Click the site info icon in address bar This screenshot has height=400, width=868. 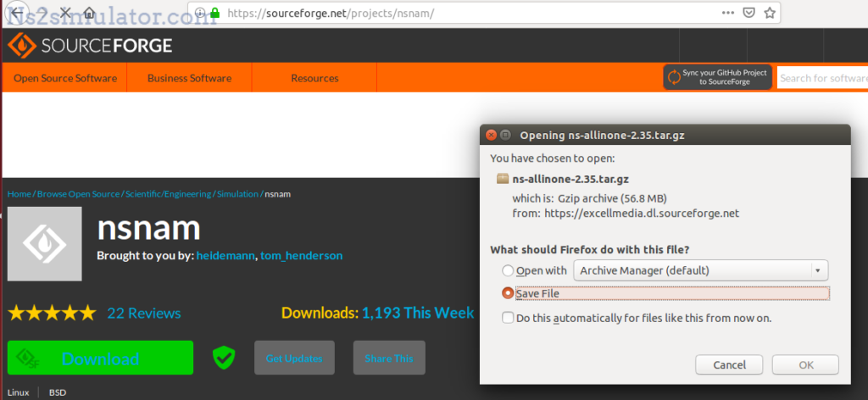(x=200, y=13)
